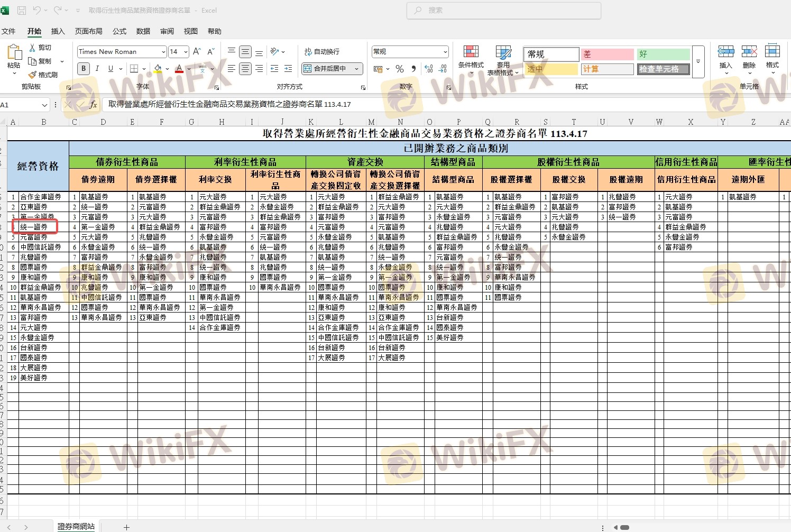Apply the yellow fill color bucket
791x532 pixels.
pyautogui.click(x=158, y=68)
